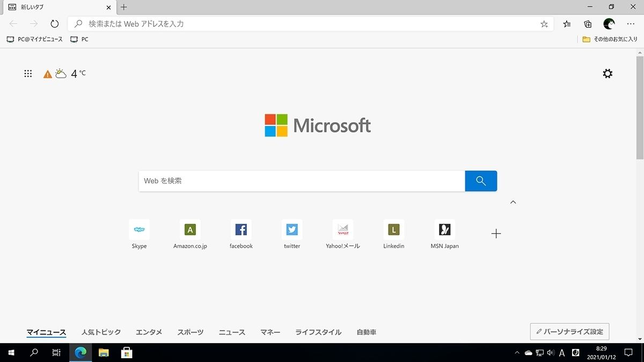Screen dimensions: 644x362
Task: Open the PC bookmark in favorites bar
Action: click(79, 39)
